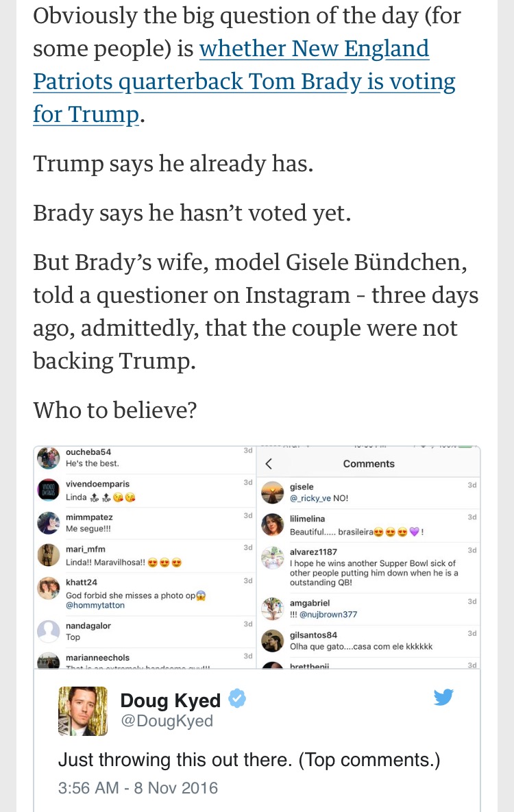The width and height of the screenshot is (514, 812).
Task: Click the Twitter bird icon in tweet
Action: tap(443, 698)
